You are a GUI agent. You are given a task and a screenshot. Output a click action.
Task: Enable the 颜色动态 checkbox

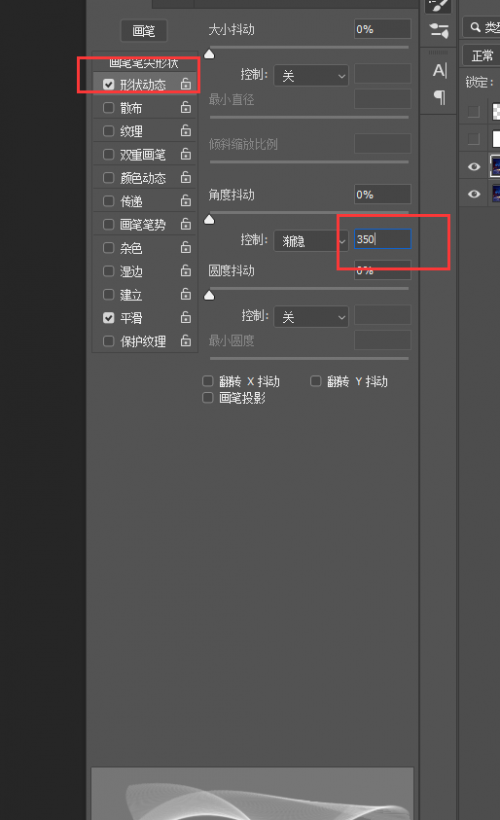click(109, 178)
